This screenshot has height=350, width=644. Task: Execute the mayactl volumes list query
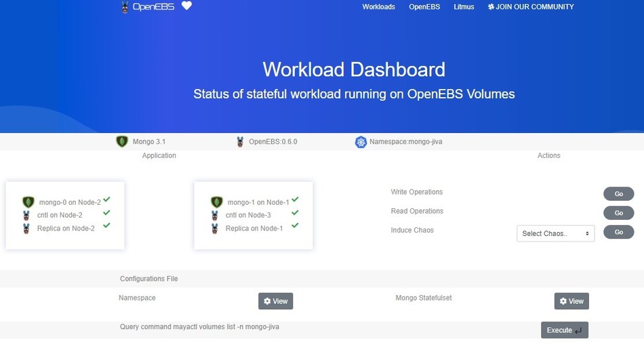pyautogui.click(x=564, y=330)
